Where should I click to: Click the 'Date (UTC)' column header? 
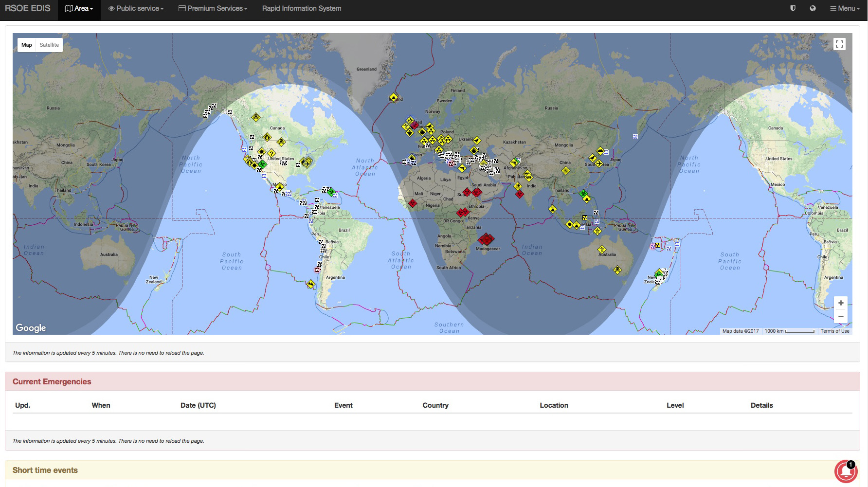198,405
